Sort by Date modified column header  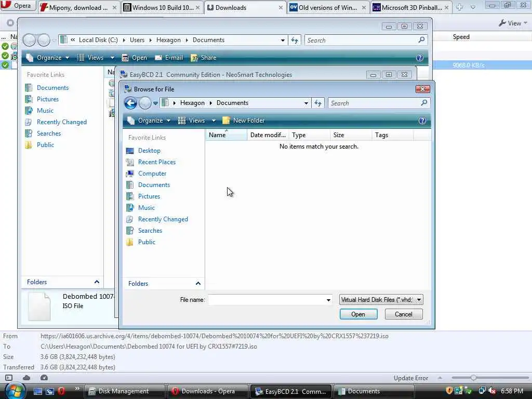pos(268,135)
